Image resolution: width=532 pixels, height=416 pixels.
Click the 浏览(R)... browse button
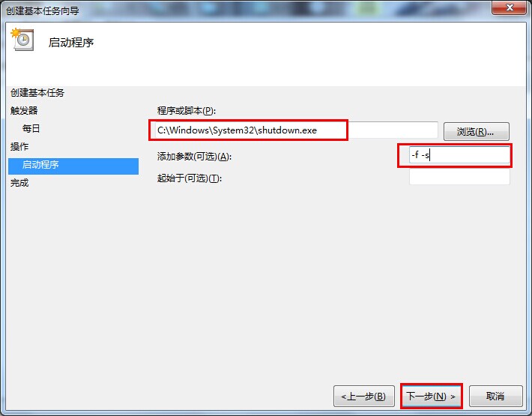point(476,132)
